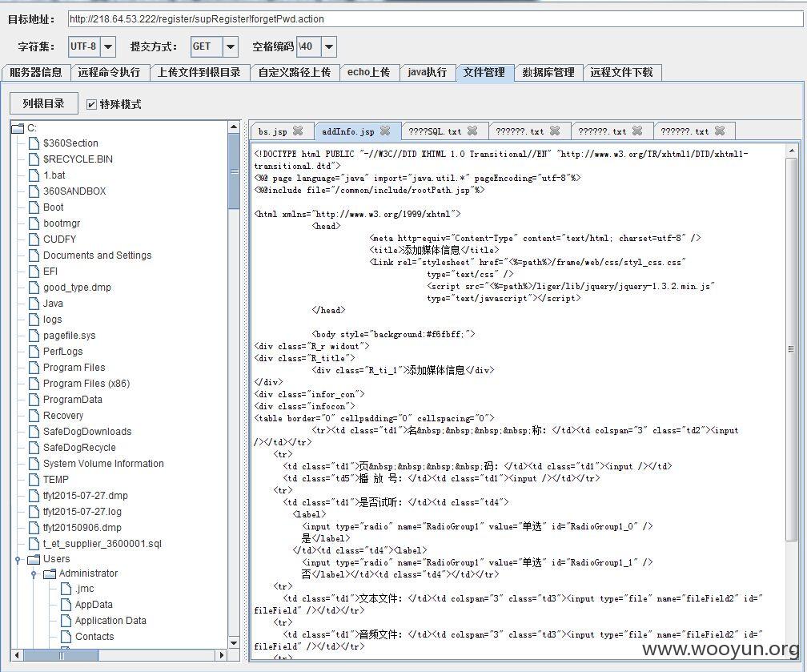Image resolution: width=807 pixels, height=672 pixels.
Task: Switch to the 服务器信息 tab
Action: tap(35, 72)
